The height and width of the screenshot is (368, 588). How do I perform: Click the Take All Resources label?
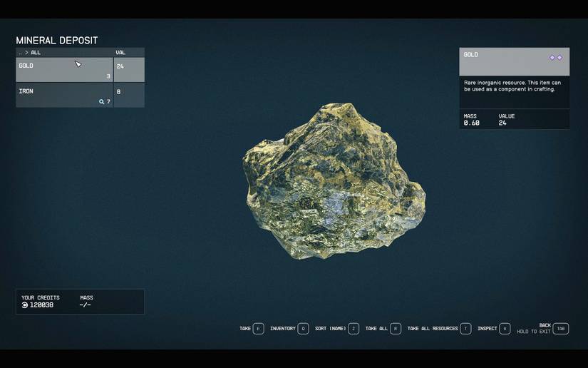tap(433, 329)
